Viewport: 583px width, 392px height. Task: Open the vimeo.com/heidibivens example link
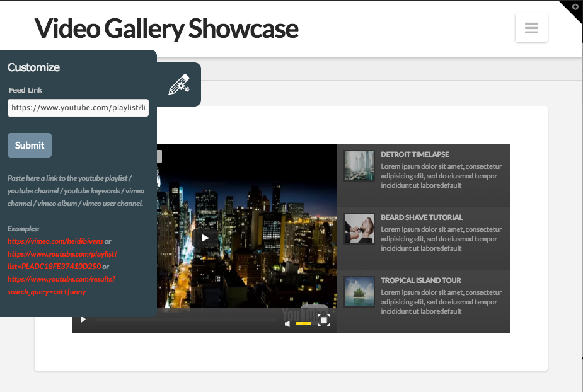[55, 241]
